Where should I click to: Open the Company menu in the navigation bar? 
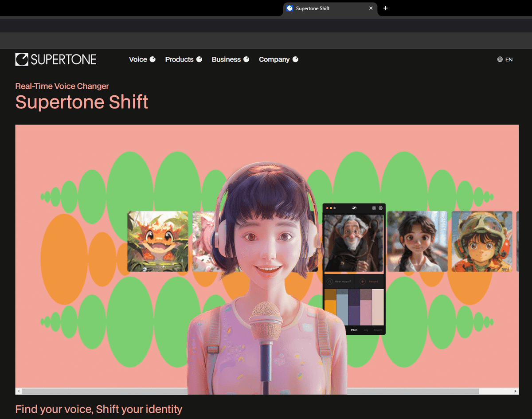[x=278, y=59]
